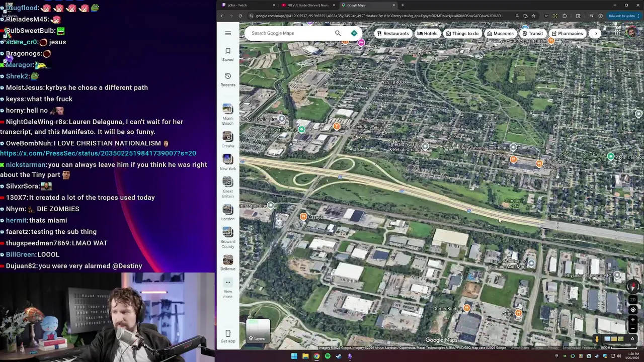Viewport: 644px width, 362px height.
Task: Expand the imagery strip chevron
Action: 632,339
